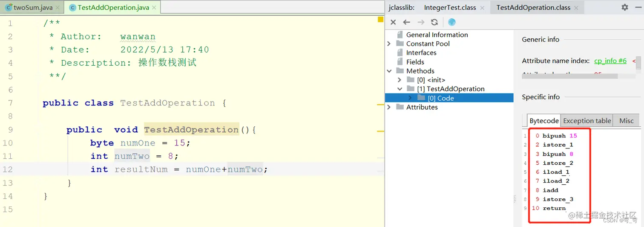Click the Fields file icon
The width and height of the screenshot is (644, 227).
[400, 62]
